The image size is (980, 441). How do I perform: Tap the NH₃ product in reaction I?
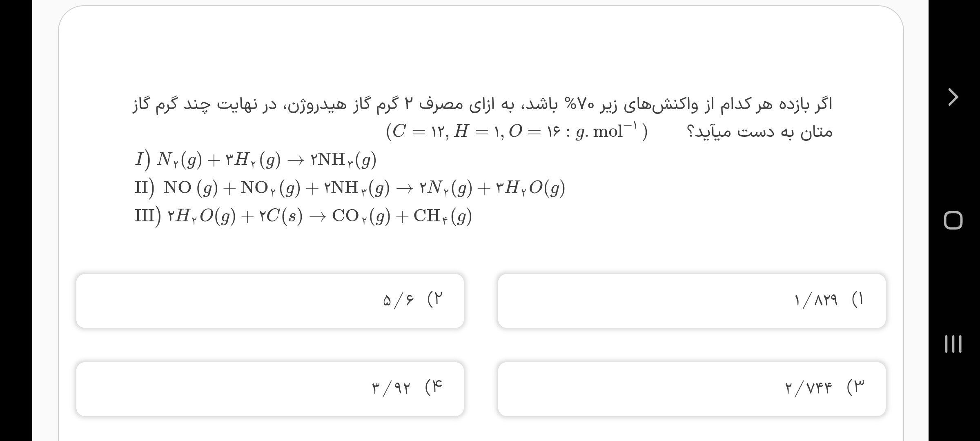click(343, 160)
